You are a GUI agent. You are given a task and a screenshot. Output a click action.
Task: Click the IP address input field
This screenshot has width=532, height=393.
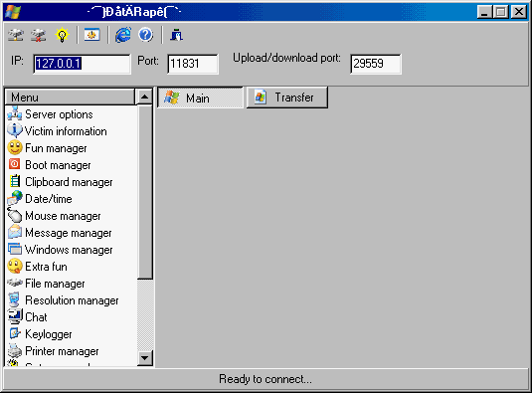(82, 64)
